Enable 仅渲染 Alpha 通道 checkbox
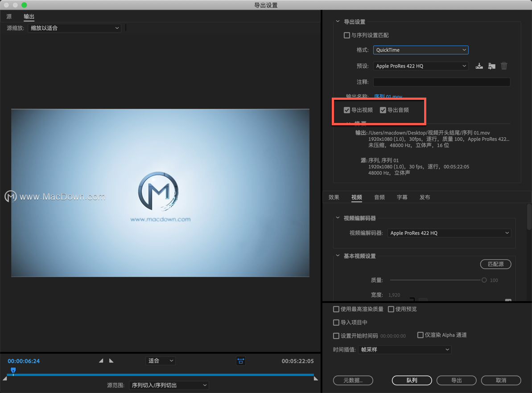The image size is (532, 393). (x=421, y=335)
